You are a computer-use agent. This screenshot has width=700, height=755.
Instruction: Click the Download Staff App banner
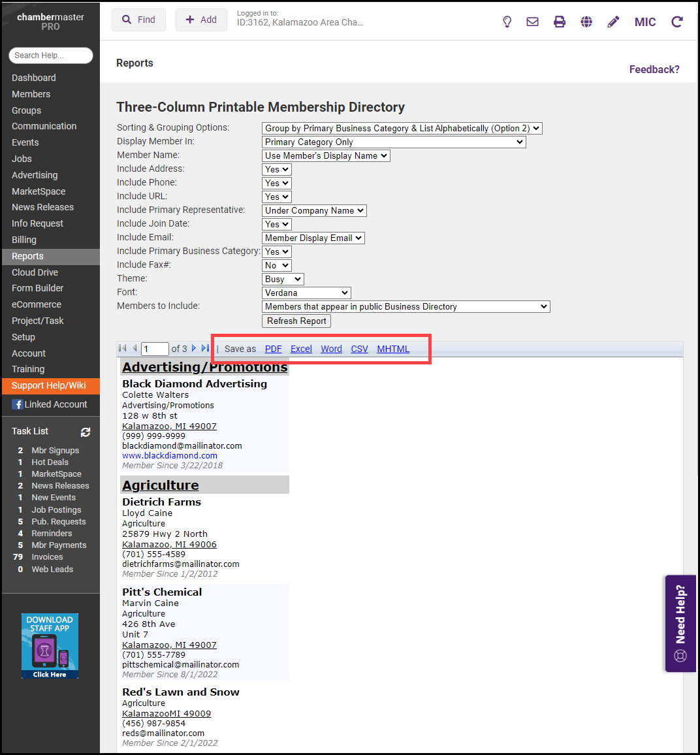(50, 646)
